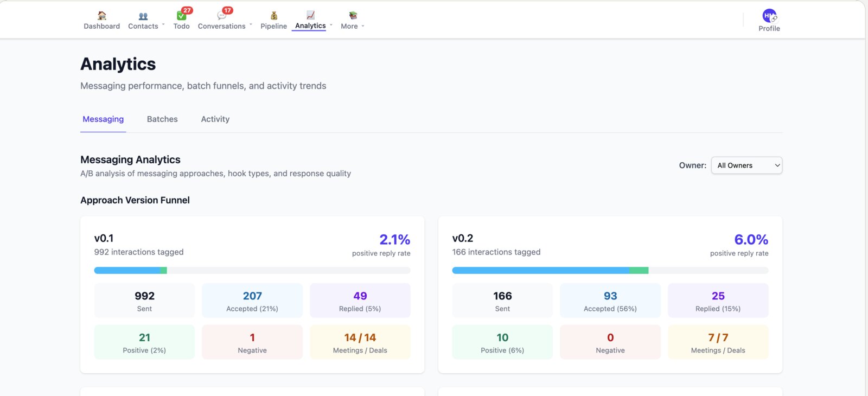Click the 49 Replied (5%) card
This screenshot has width=868, height=396.
coord(360,301)
